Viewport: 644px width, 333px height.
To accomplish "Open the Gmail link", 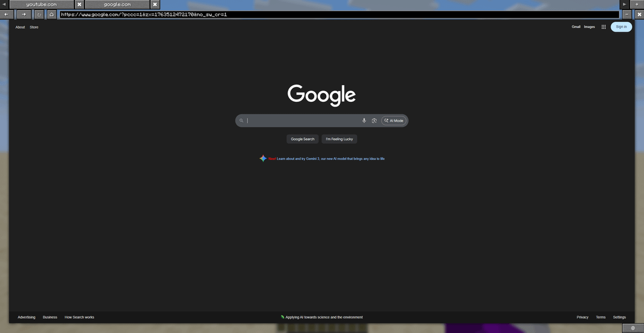I will click(x=575, y=27).
